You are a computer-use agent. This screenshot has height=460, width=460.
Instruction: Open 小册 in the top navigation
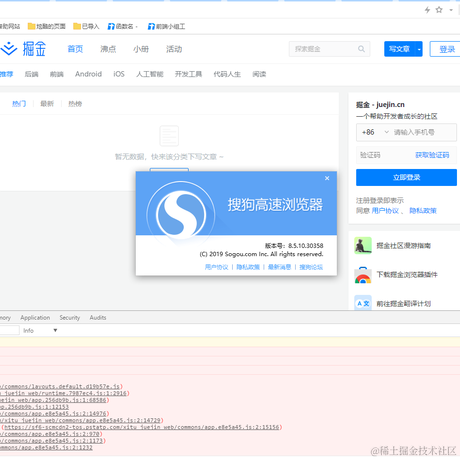click(x=141, y=49)
